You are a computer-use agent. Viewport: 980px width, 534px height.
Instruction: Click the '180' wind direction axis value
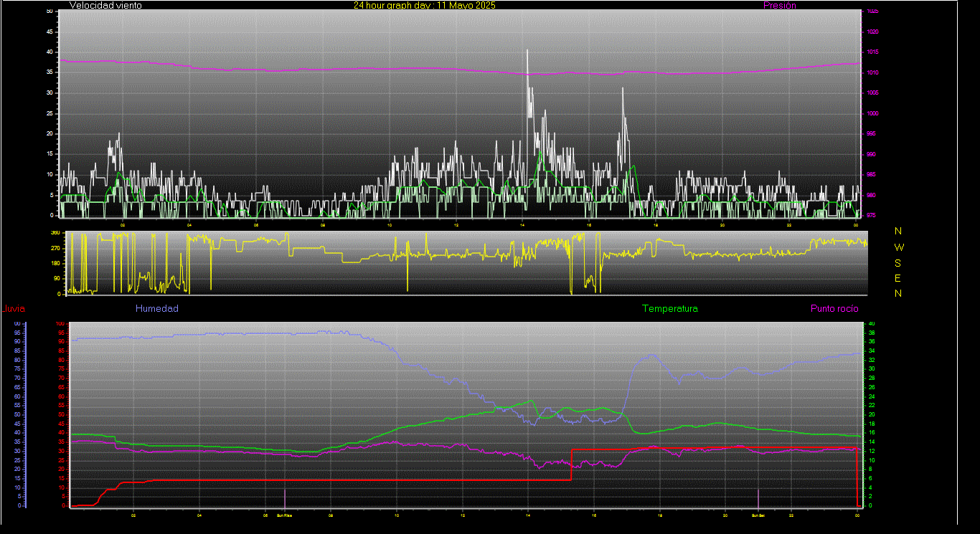tap(55, 263)
